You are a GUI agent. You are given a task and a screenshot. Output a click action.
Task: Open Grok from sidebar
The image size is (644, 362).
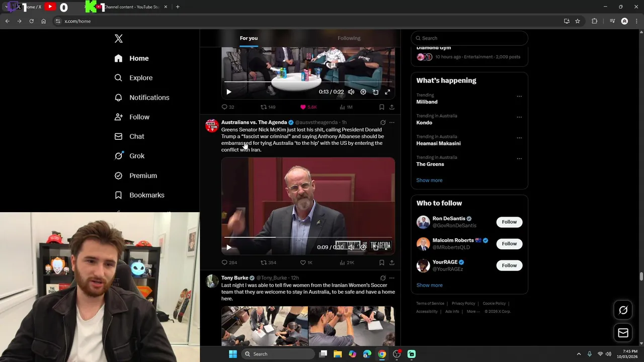point(129,156)
